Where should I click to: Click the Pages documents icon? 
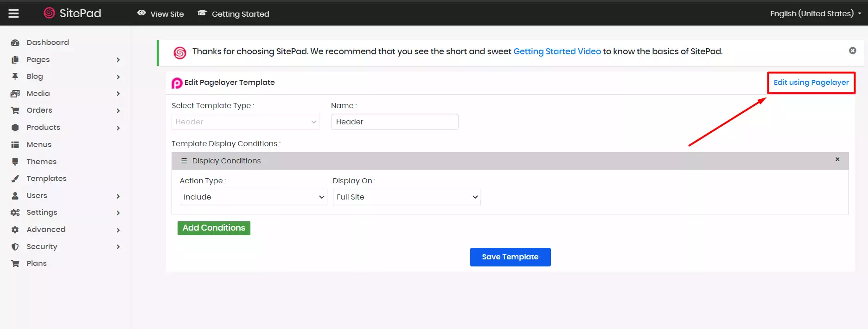(15, 60)
